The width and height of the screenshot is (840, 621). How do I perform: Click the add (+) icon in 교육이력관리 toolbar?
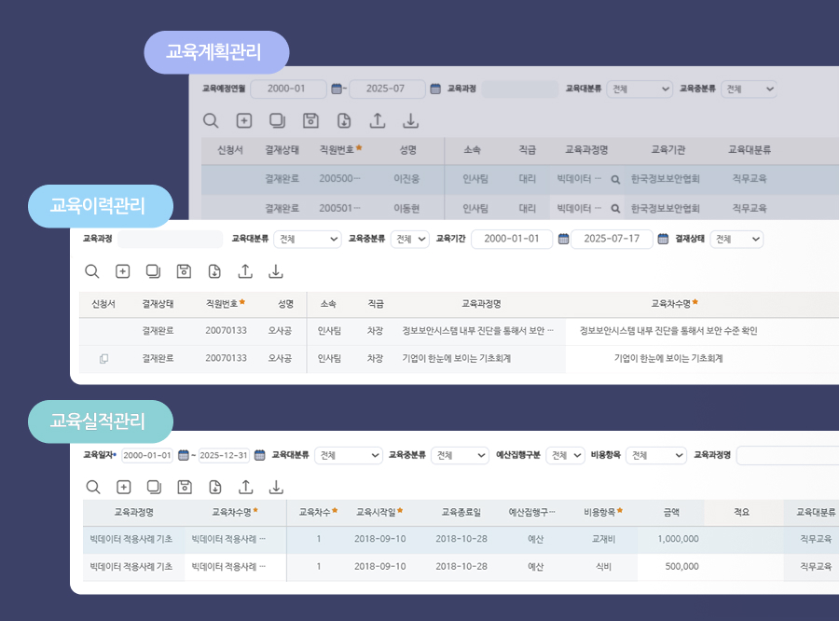[124, 271]
